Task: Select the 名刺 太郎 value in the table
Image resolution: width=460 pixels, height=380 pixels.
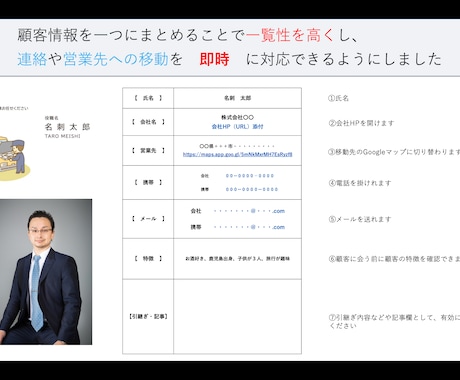Action: [238, 98]
